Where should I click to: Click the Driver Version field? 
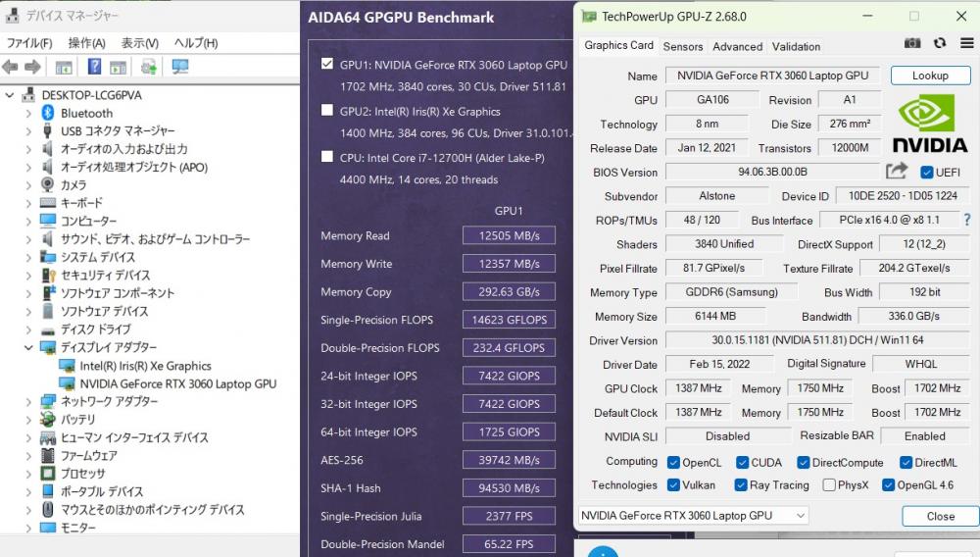tap(817, 340)
